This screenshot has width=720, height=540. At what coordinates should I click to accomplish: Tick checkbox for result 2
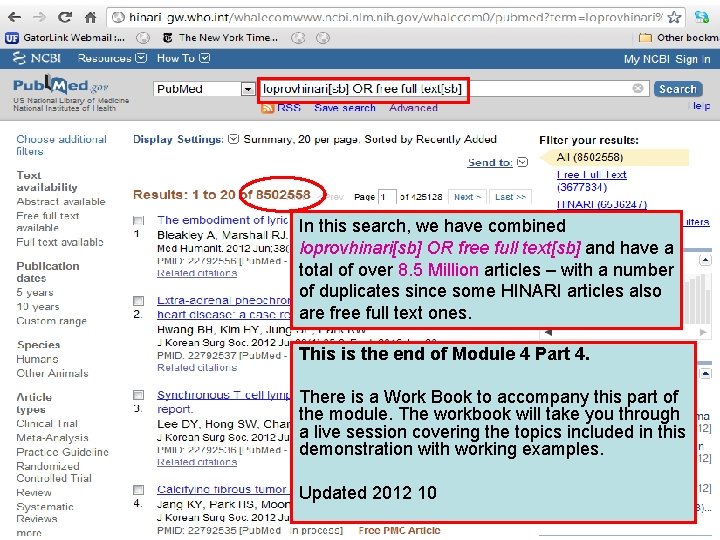pos(138,301)
